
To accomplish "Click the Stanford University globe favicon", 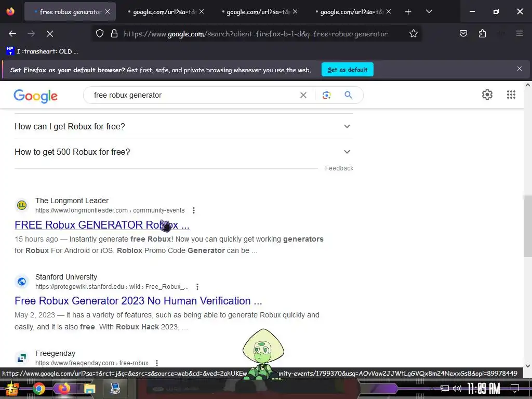I will tap(22, 281).
